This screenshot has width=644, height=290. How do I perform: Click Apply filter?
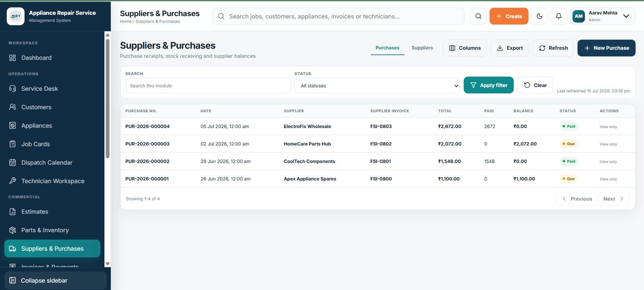(489, 85)
